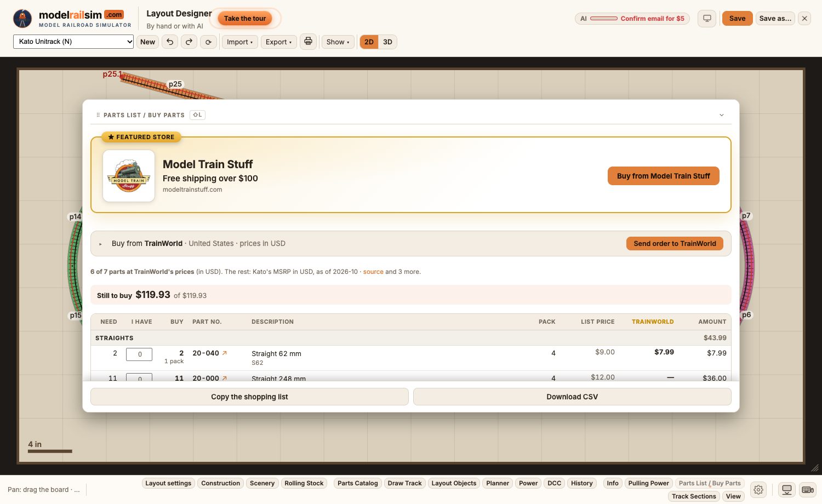Viewport: 822px width, 504px height.
Task: Start the Take the tour walkthrough
Action: pos(245,19)
